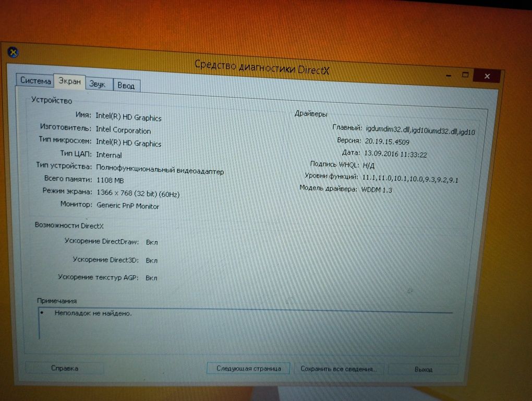Viewport: 532px width, 401px height.
Task: Close the DirectX diagnostic window
Action: coord(487,76)
